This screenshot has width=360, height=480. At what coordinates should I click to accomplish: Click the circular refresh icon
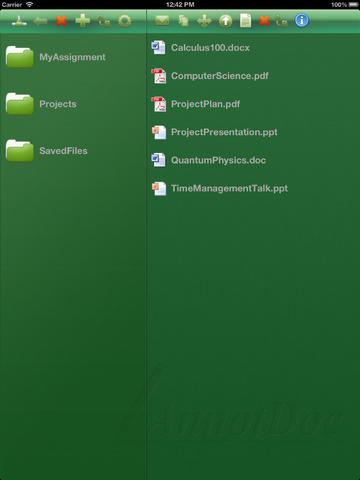coord(125,21)
